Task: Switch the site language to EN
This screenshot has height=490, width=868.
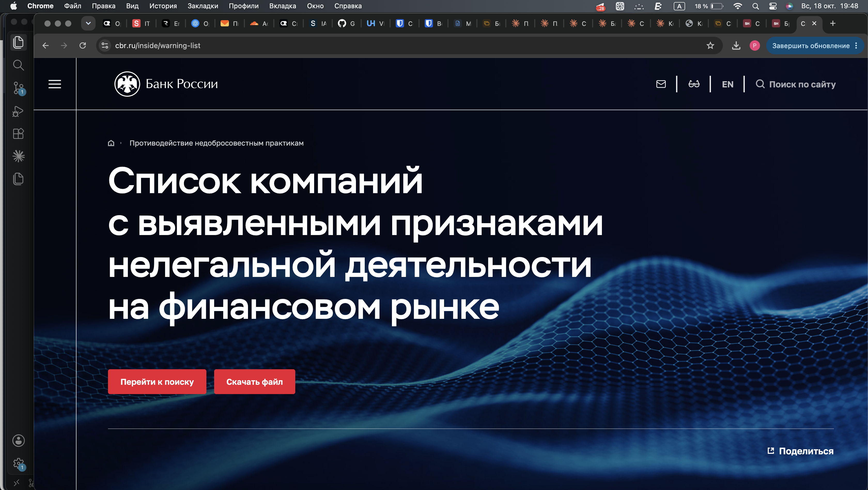Action: 727,84
